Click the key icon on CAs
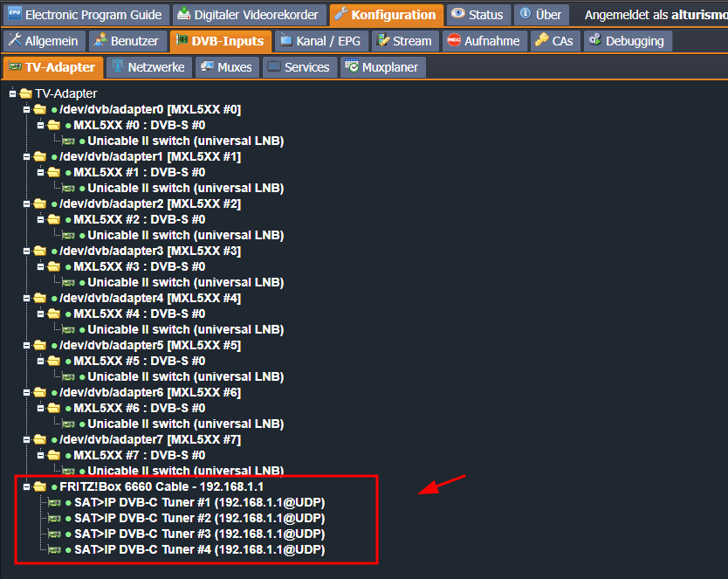This screenshot has width=728, height=579. pyautogui.click(x=542, y=40)
